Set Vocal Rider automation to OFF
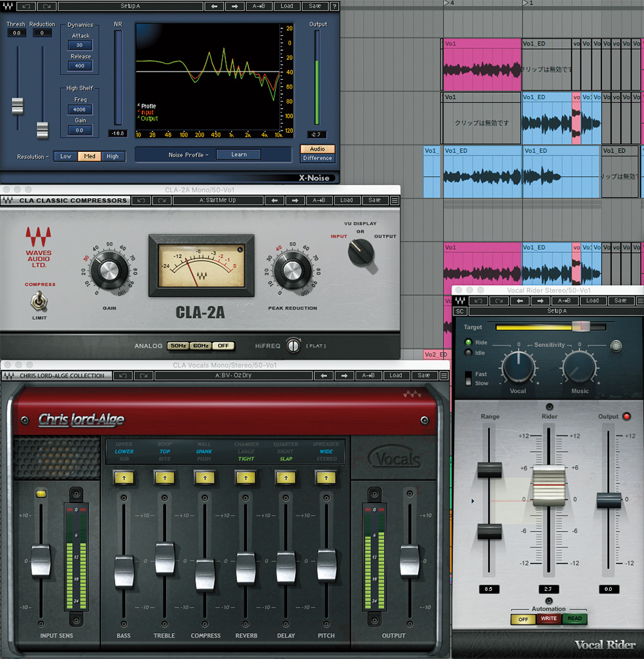644x659 pixels. coord(523,619)
